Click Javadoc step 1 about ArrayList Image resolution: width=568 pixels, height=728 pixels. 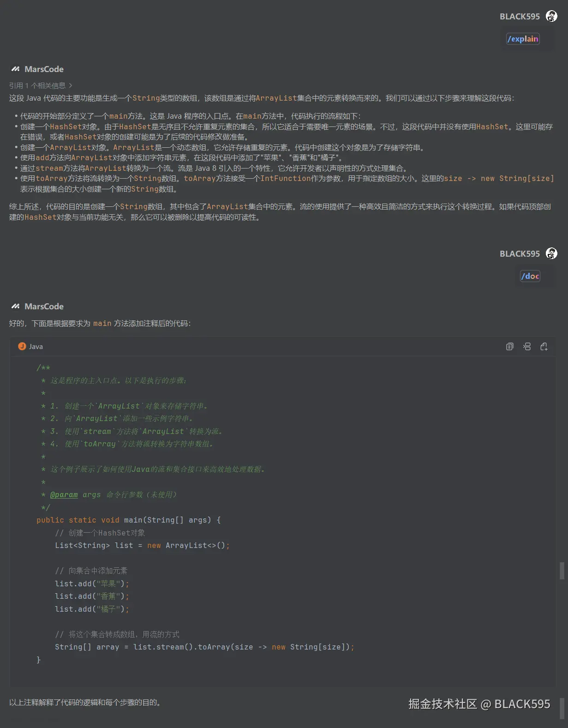[125, 406]
